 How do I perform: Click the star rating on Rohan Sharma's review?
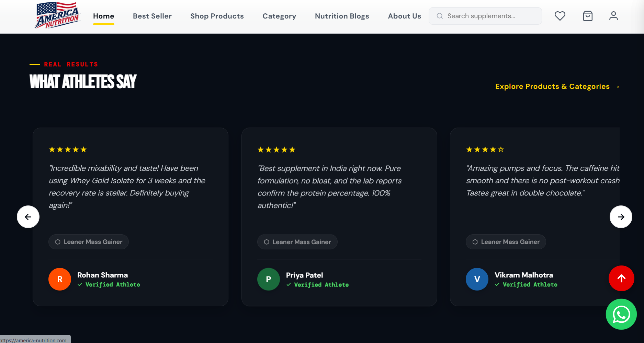68,150
